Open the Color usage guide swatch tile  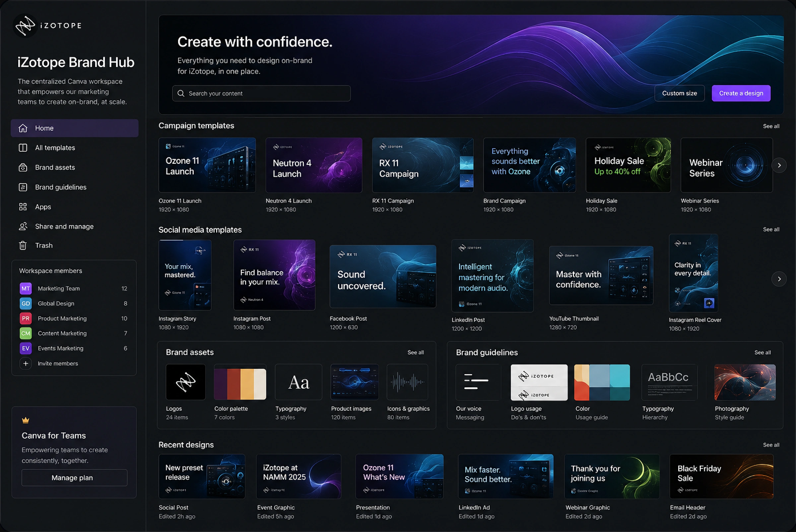602,382
